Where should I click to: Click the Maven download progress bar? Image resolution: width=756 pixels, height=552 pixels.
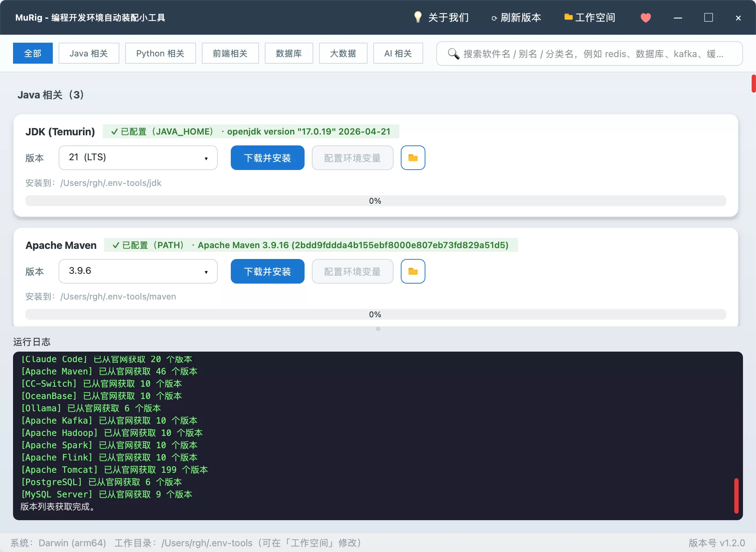(x=375, y=314)
